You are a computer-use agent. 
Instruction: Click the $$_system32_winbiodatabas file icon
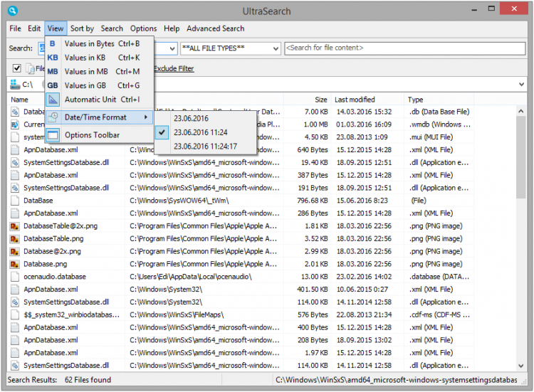click(x=15, y=314)
